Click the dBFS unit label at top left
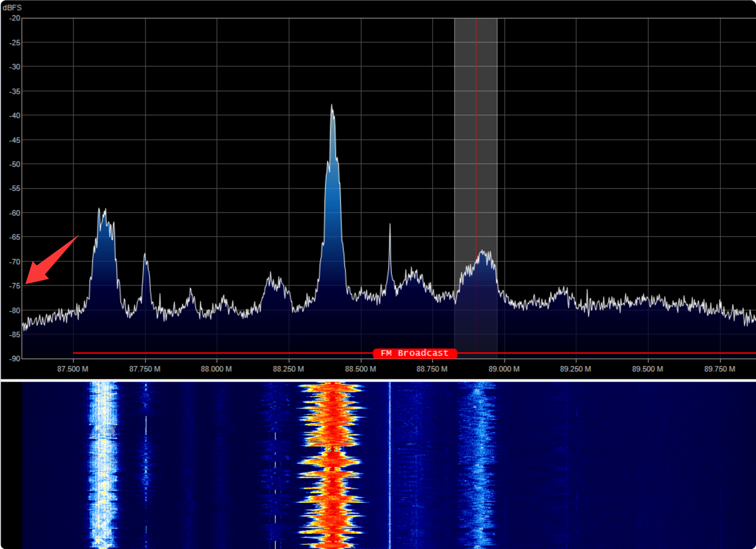Screen dimensions: 756x549 12,8
